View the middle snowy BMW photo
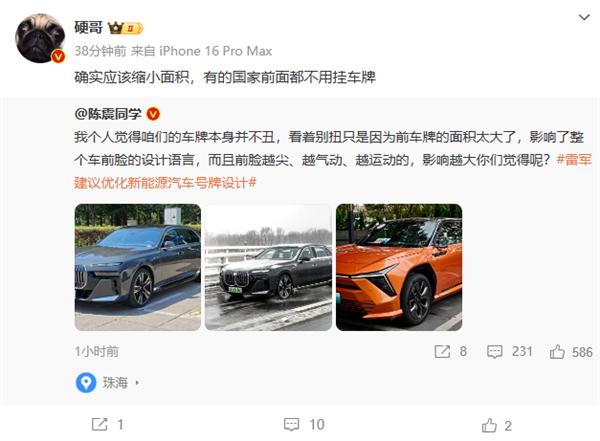This screenshot has height=441, width=600. 269,267
